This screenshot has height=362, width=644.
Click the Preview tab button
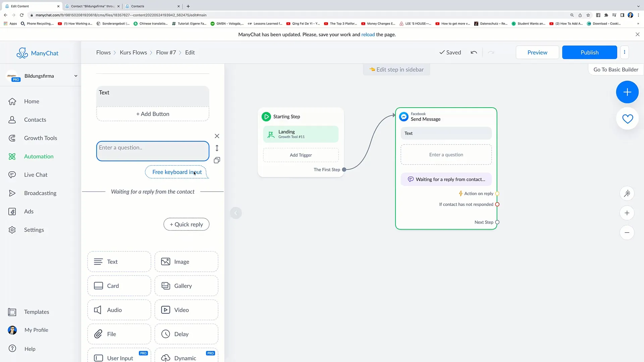[537, 52]
